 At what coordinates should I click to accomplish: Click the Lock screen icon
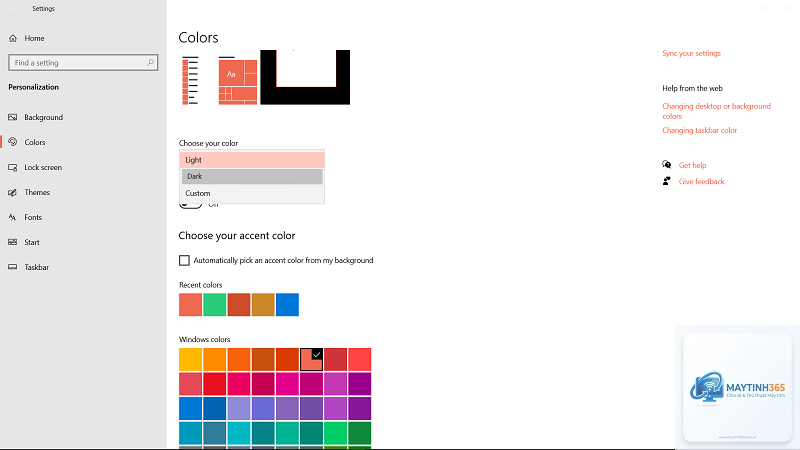[x=13, y=167]
